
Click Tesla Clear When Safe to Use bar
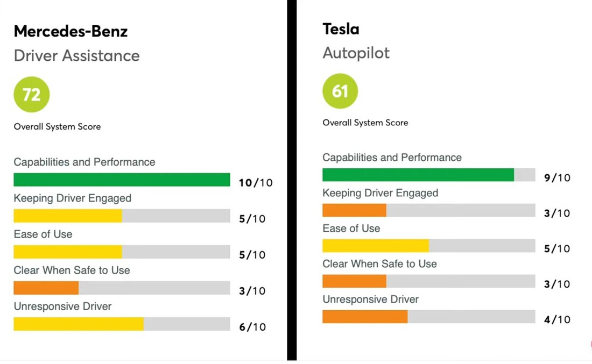click(x=354, y=281)
